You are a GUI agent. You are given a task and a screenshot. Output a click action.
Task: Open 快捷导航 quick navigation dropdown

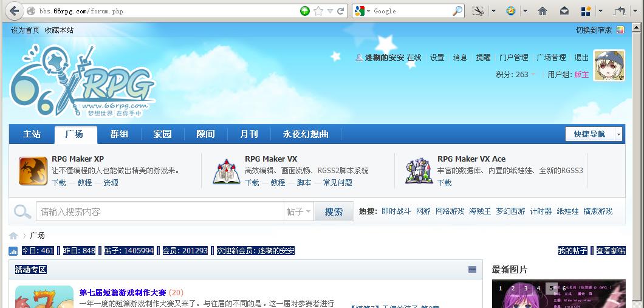coord(594,134)
